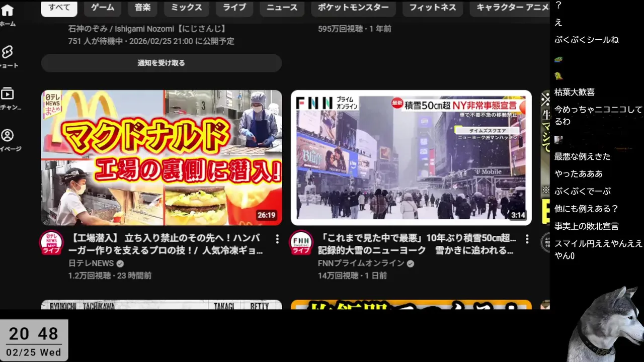This screenshot has width=644, height=362.
Task: Click the chat message 他にも例えある？
Action: pyautogui.click(x=586, y=209)
